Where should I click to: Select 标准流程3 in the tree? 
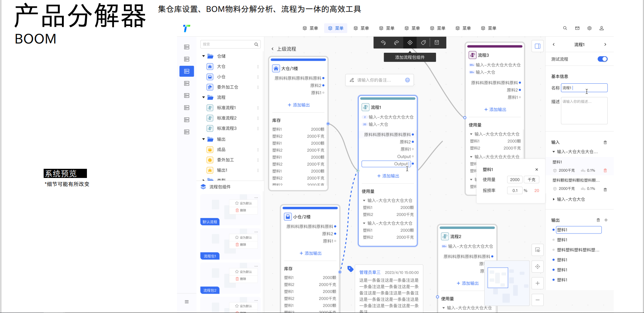(x=227, y=128)
